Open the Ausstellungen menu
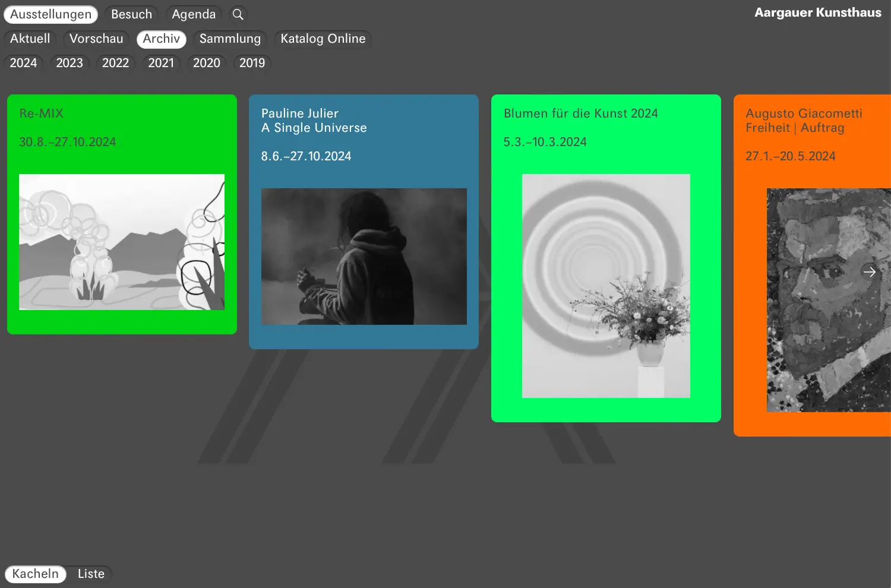Viewport: 891px width, 588px height. (51, 14)
